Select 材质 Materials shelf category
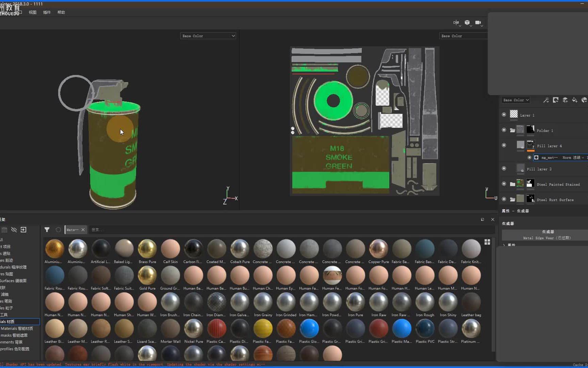 coord(20,322)
